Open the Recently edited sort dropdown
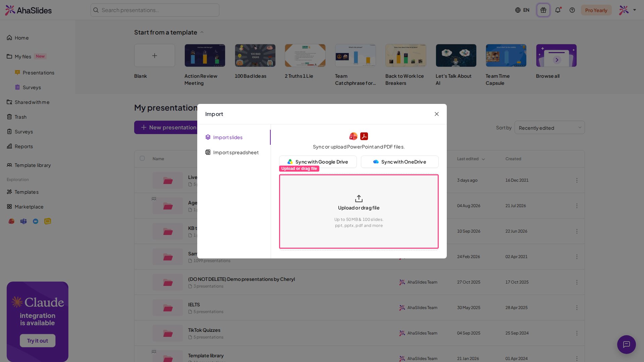 (549, 128)
